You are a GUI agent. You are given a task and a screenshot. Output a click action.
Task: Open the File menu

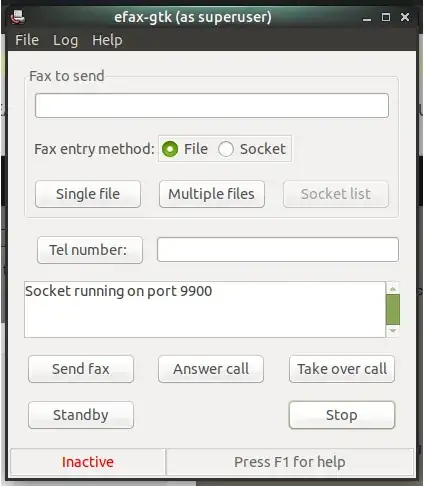[x=27, y=40]
